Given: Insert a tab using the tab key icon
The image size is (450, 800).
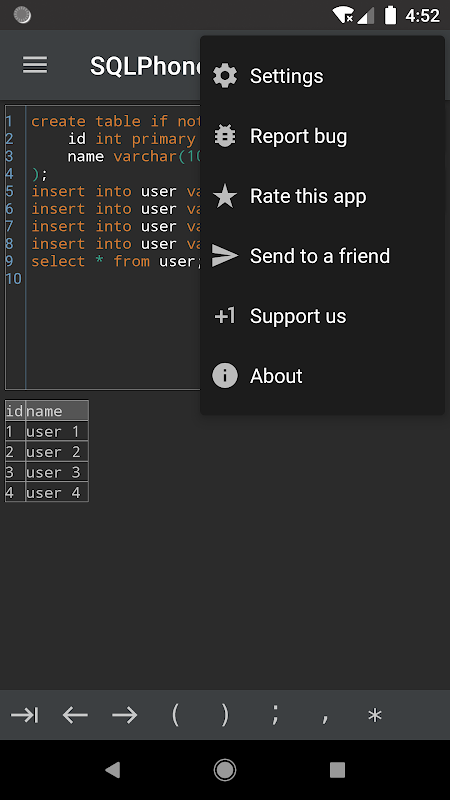Looking at the screenshot, I should [24, 715].
